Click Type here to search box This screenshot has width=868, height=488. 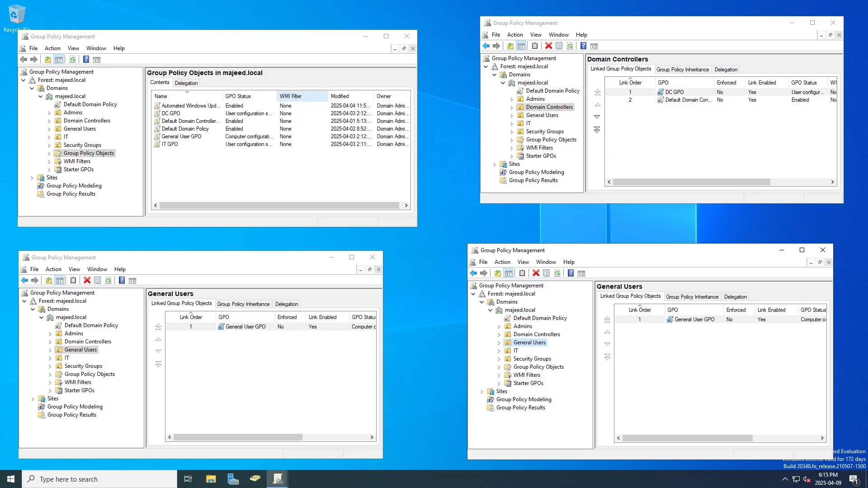pos(99,479)
